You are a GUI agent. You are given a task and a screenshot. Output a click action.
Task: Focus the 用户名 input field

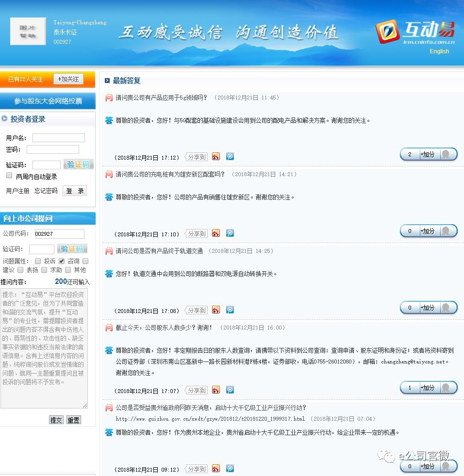point(59,138)
